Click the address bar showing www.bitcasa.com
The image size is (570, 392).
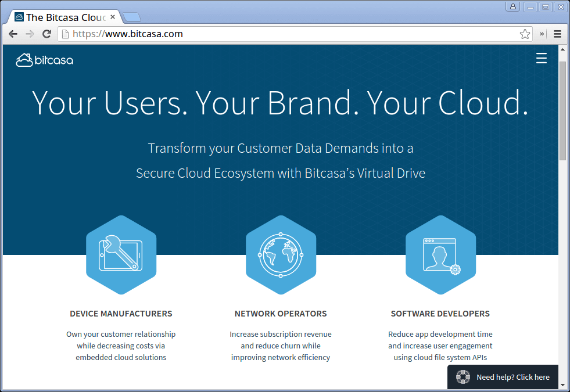pos(295,34)
